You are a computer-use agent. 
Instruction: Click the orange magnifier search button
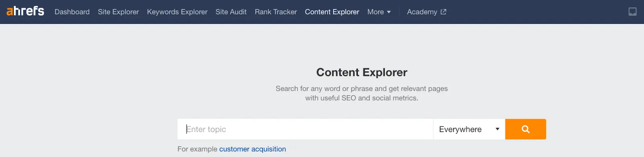525,129
